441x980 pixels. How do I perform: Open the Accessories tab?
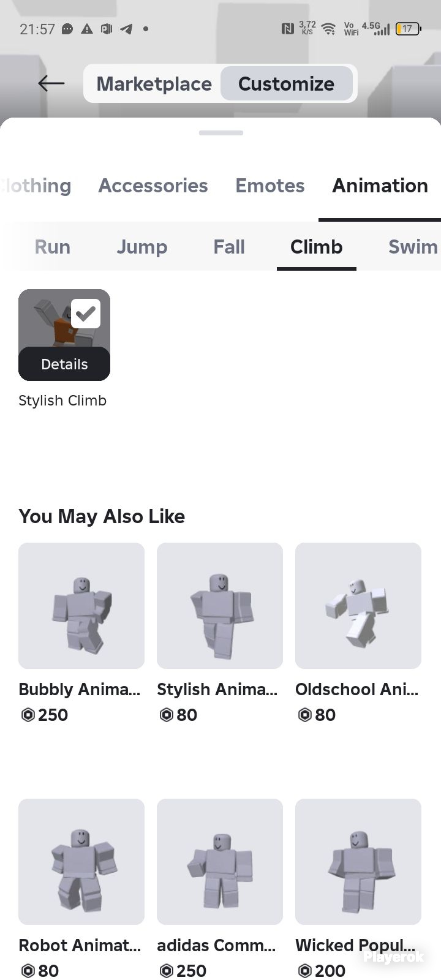coord(153,186)
